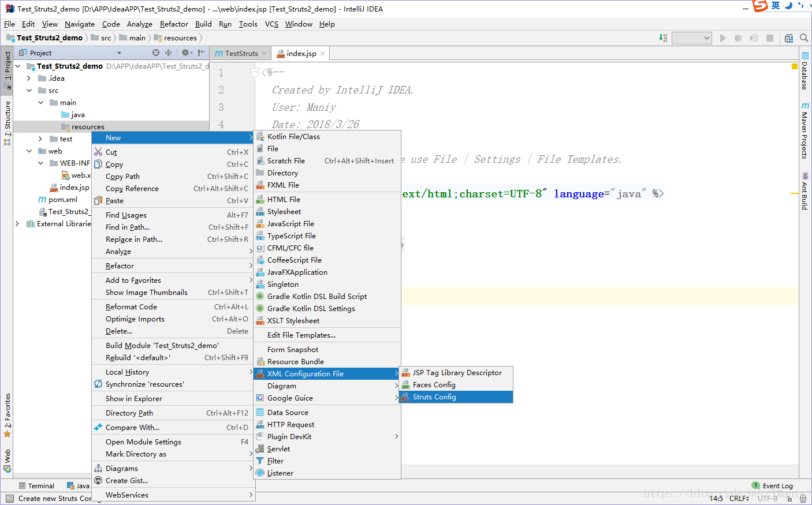Click Edit File Templates... entry

pyautogui.click(x=327, y=335)
